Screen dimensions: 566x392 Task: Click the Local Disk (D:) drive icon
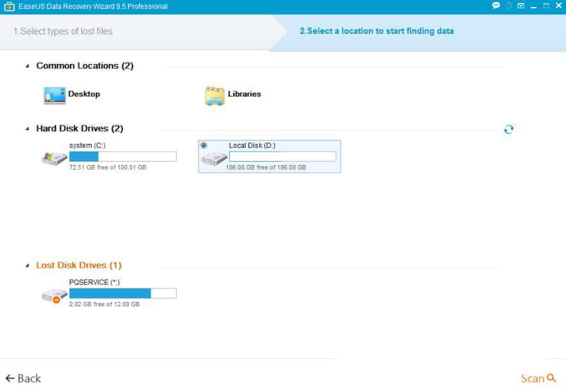pos(214,159)
